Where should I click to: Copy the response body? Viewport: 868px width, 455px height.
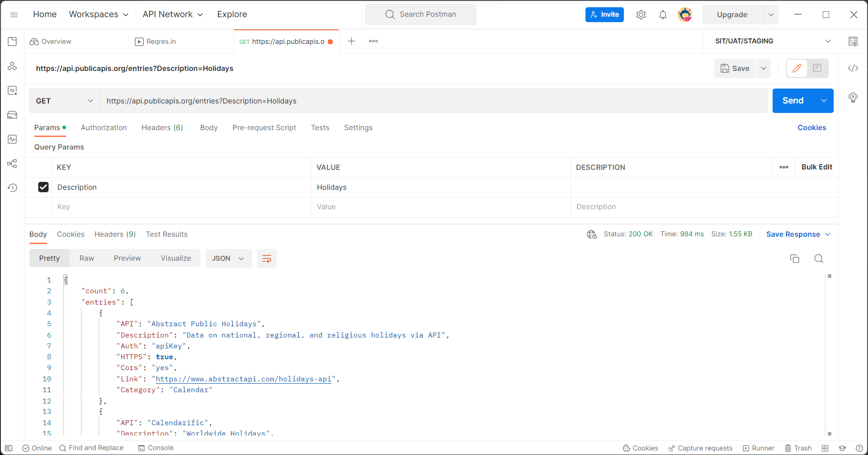[x=795, y=258]
